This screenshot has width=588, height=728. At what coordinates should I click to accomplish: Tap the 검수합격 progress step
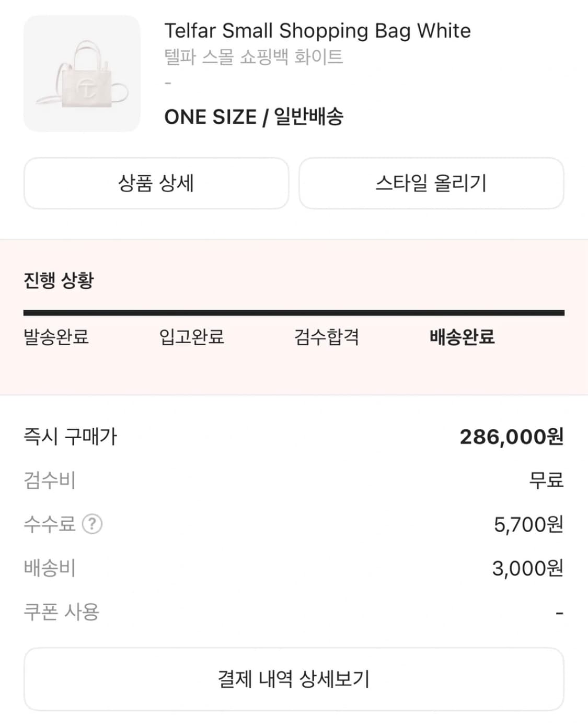(327, 337)
